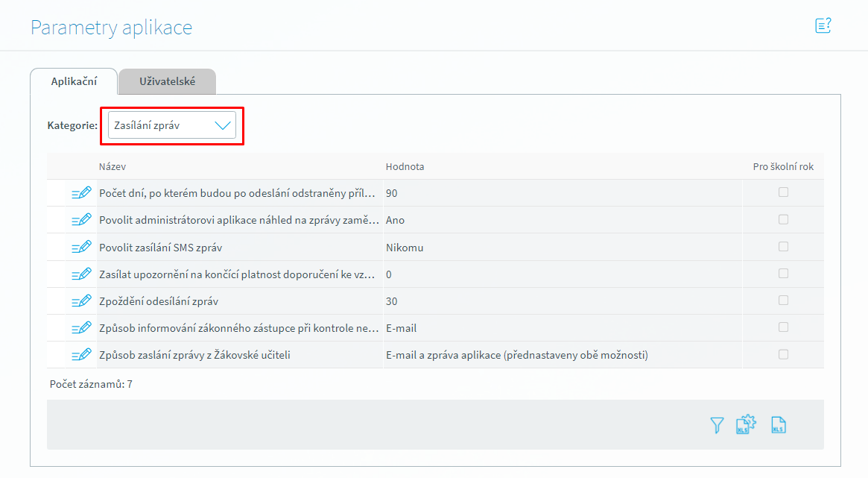
Task: Sort by the Hodnota column header
Action: [x=405, y=166]
